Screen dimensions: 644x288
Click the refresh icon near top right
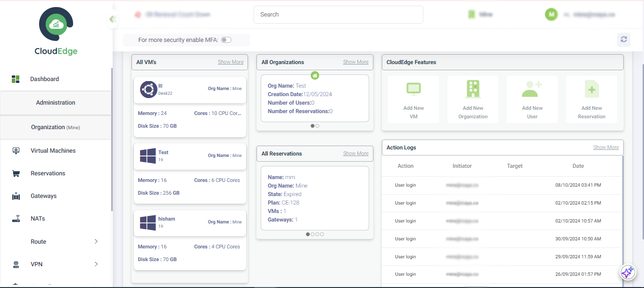pyautogui.click(x=624, y=40)
